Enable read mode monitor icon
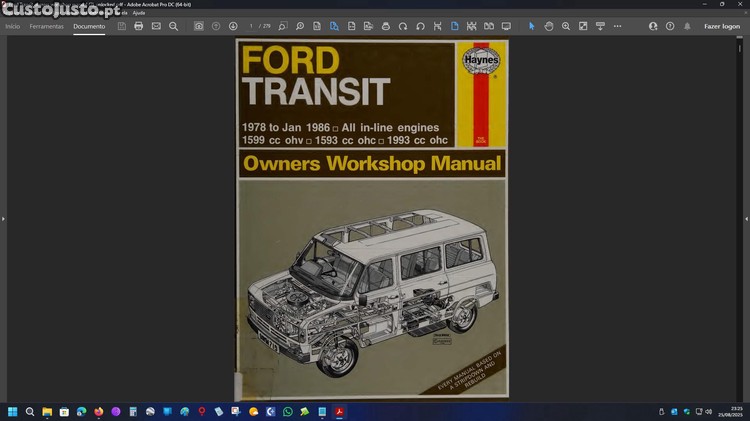750x421 pixels. (506, 26)
